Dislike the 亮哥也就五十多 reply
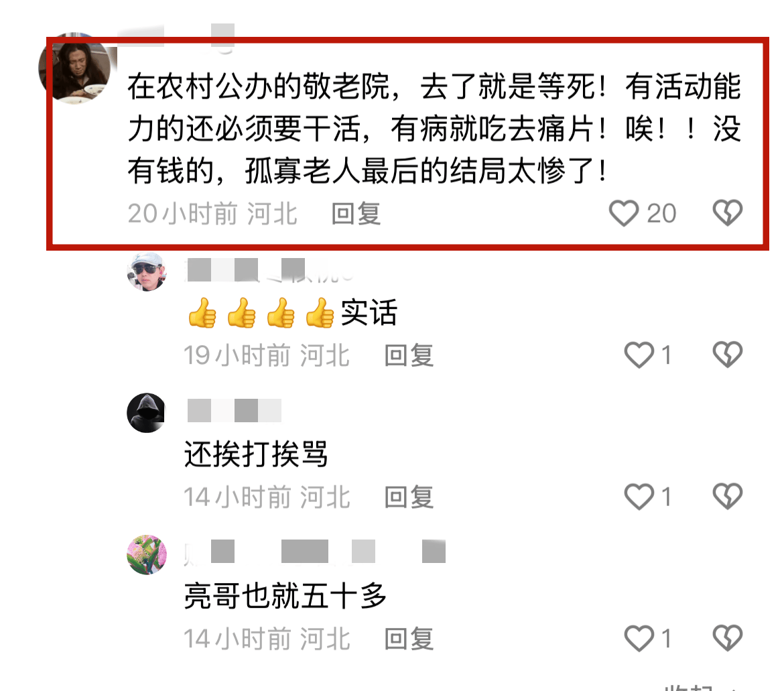 pos(728,638)
